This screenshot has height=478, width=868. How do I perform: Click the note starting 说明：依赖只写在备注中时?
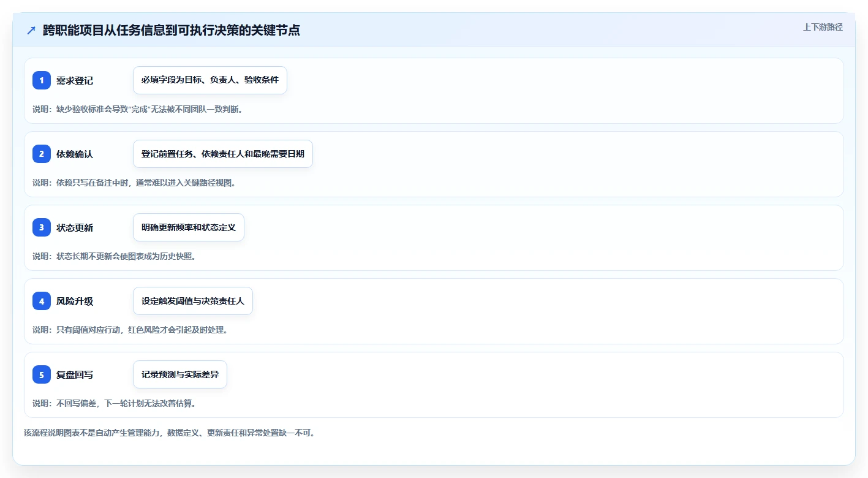(x=134, y=183)
